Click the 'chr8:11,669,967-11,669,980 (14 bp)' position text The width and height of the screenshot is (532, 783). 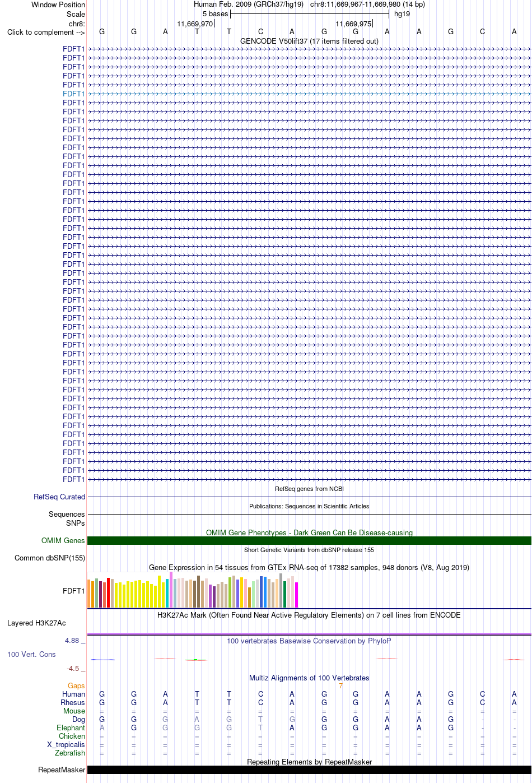point(367,4)
